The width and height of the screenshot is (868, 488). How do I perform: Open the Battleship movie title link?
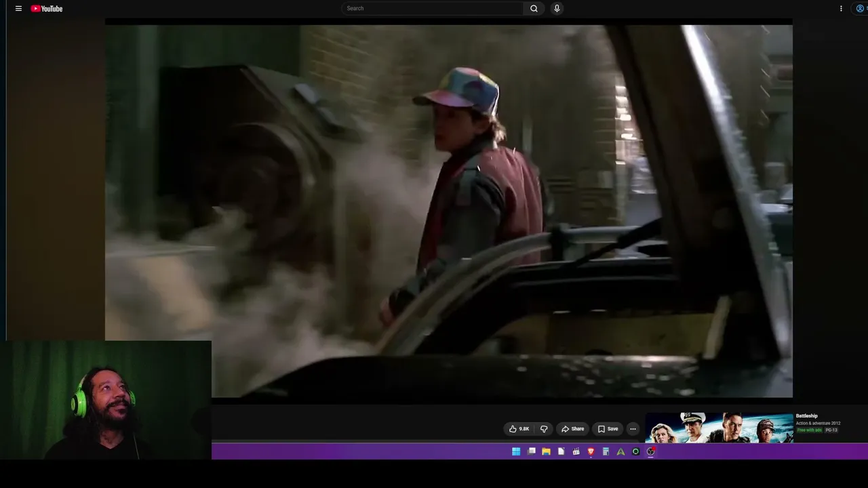click(x=807, y=415)
